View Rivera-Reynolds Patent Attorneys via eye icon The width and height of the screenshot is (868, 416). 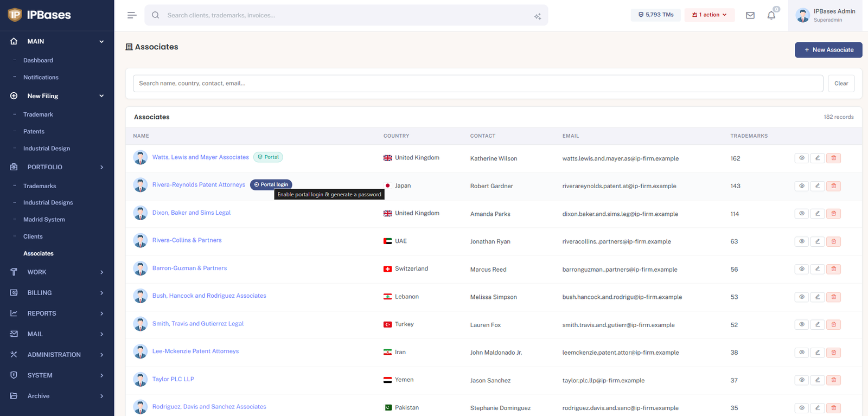click(x=802, y=186)
